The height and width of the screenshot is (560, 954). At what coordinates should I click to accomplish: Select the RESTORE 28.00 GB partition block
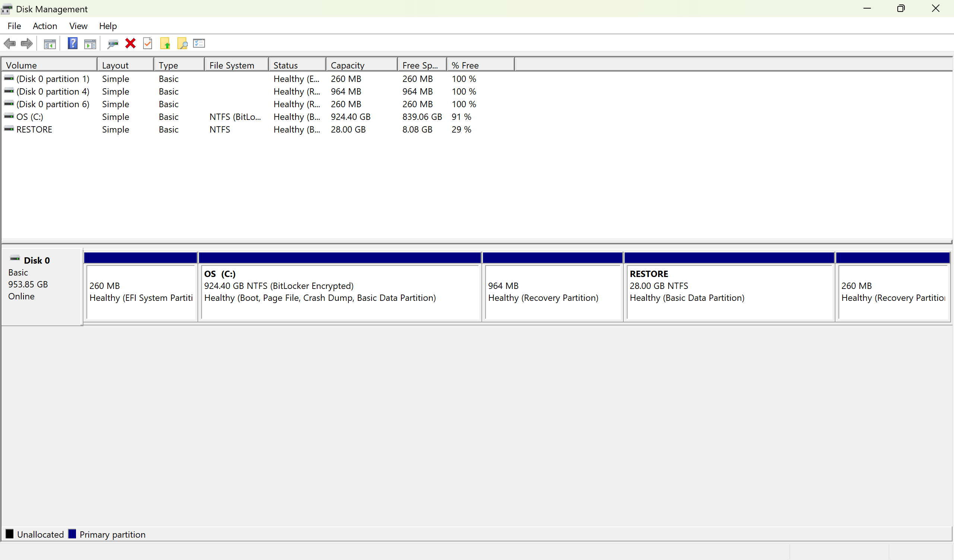click(x=729, y=287)
